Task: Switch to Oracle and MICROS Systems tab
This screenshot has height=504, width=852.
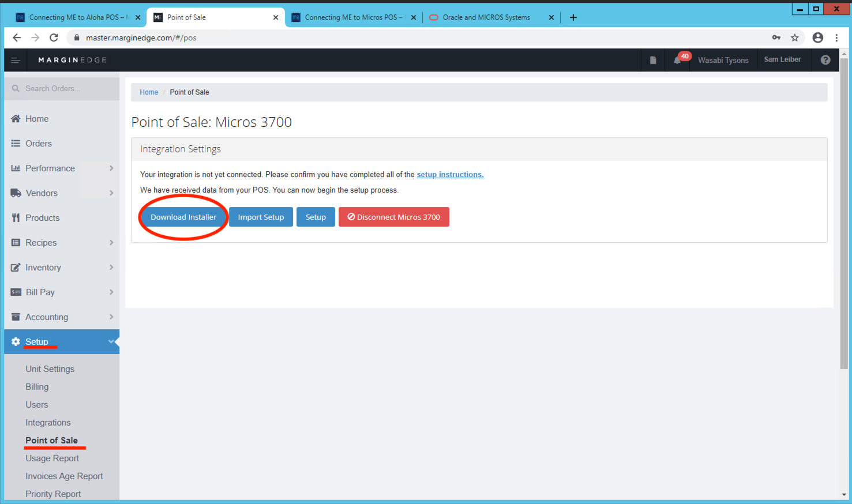Action: point(486,17)
